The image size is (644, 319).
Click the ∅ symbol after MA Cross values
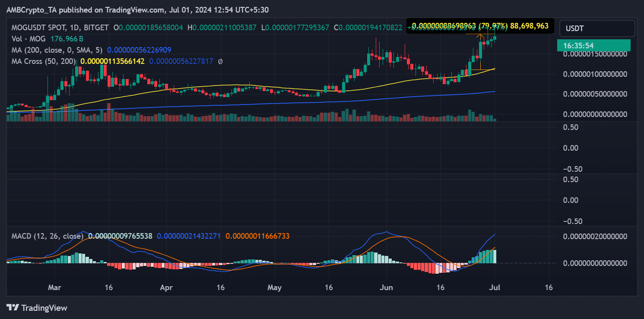220,61
